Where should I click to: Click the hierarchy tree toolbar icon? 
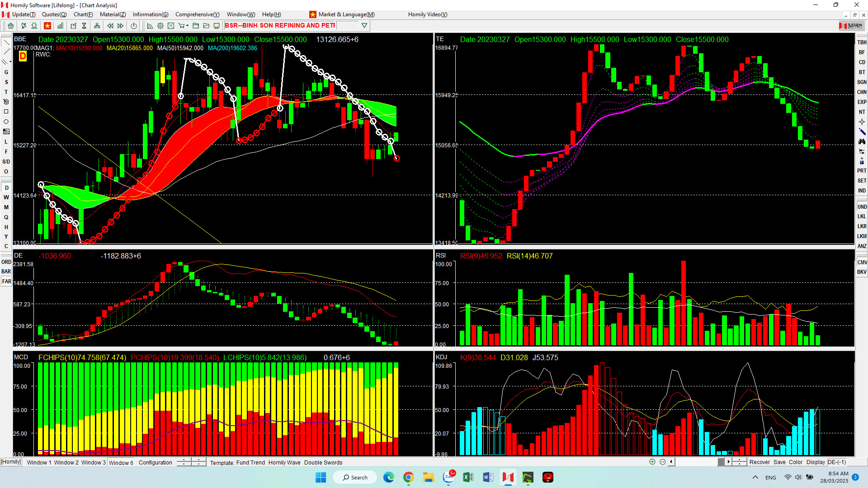tap(97, 26)
